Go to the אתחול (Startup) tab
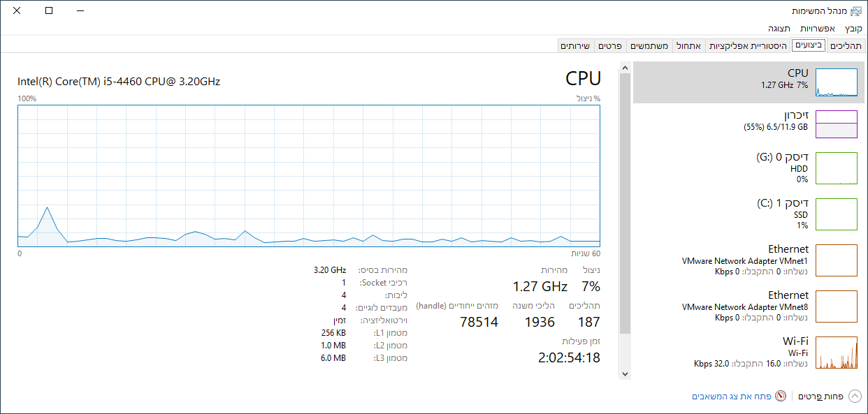The height and width of the screenshot is (414, 868). [689, 46]
